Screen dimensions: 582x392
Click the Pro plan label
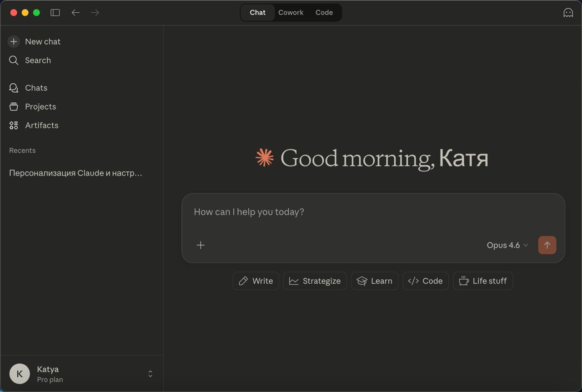(x=50, y=380)
